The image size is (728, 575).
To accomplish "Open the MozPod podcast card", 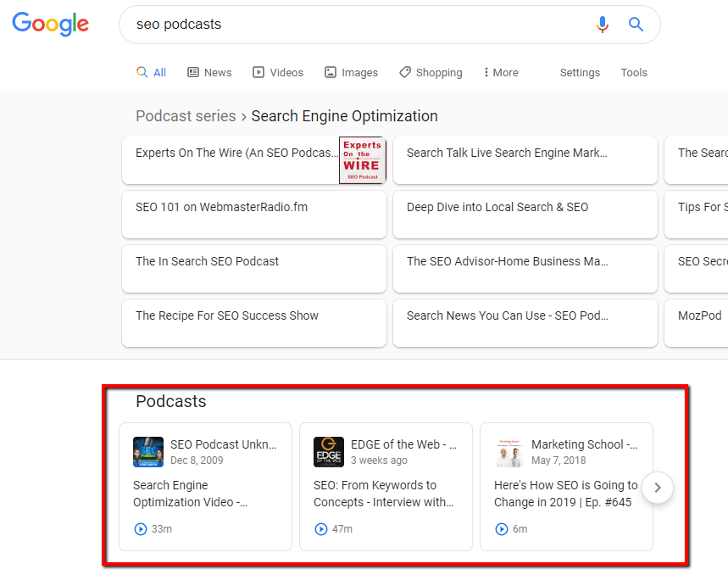I will pyautogui.click(x=696, y=323).
